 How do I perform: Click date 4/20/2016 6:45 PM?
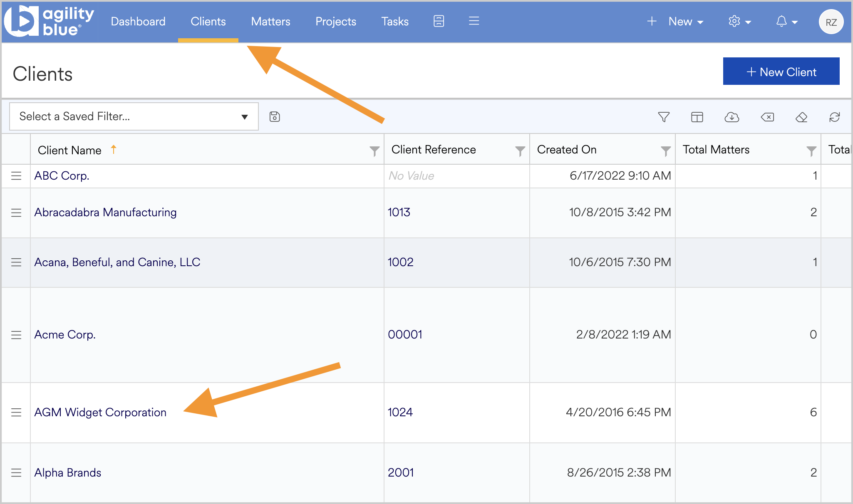[618, 413]
